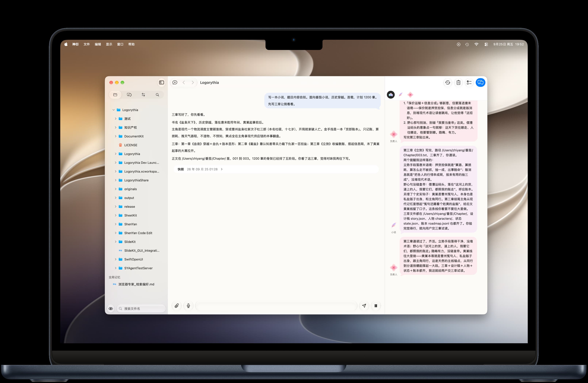This screenshot has width=588, height=383.
Task: Go back with left chevron arrow
Action: pos(184,82)
